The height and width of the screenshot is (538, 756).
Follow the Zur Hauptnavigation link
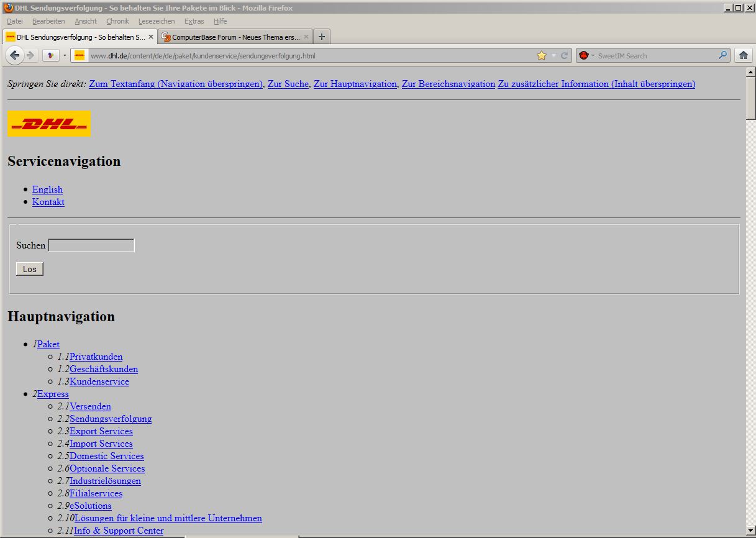click(x=355, y=84)
